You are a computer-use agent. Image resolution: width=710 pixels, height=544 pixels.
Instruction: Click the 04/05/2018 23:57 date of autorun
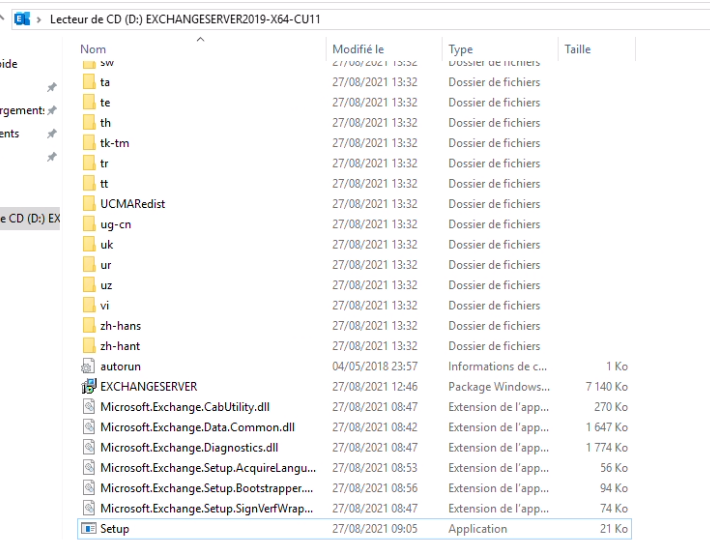tap(374, 366)
